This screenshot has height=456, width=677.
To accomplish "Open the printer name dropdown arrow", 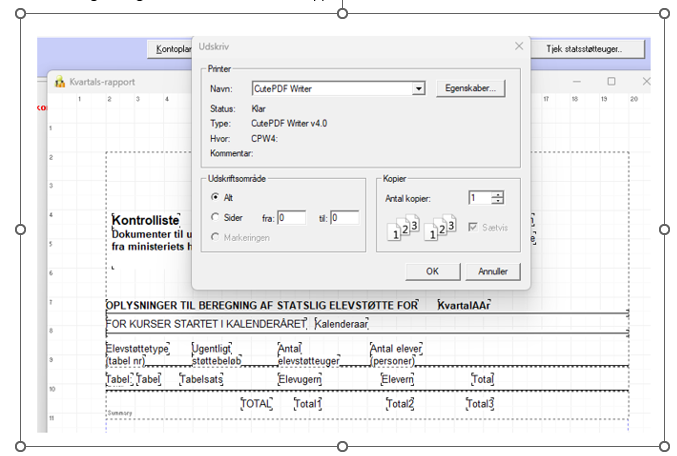I will [x=418, y=89].
